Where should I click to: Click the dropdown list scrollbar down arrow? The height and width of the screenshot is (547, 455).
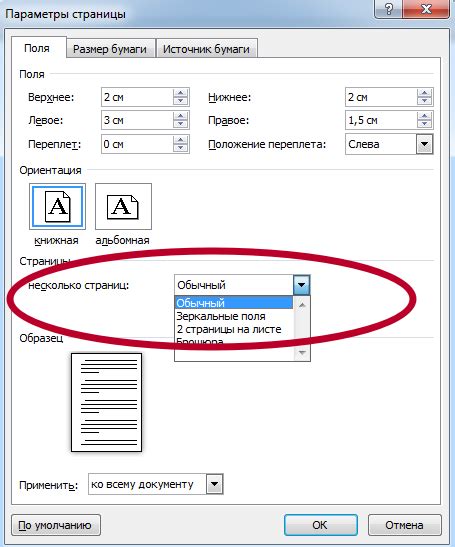pyautogui.click(x=302, y=353)
